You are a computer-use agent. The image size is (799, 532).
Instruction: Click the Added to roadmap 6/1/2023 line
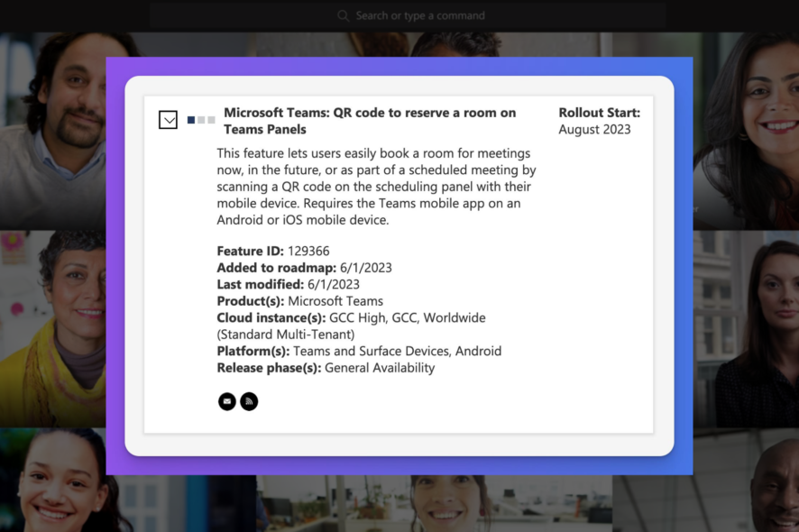click(x=304, y=268)
